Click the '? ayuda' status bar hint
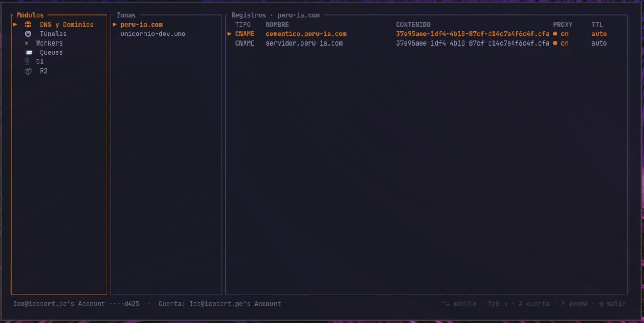Image resolution: width=644 pixels, height=323 pixels. coord(574,304)
